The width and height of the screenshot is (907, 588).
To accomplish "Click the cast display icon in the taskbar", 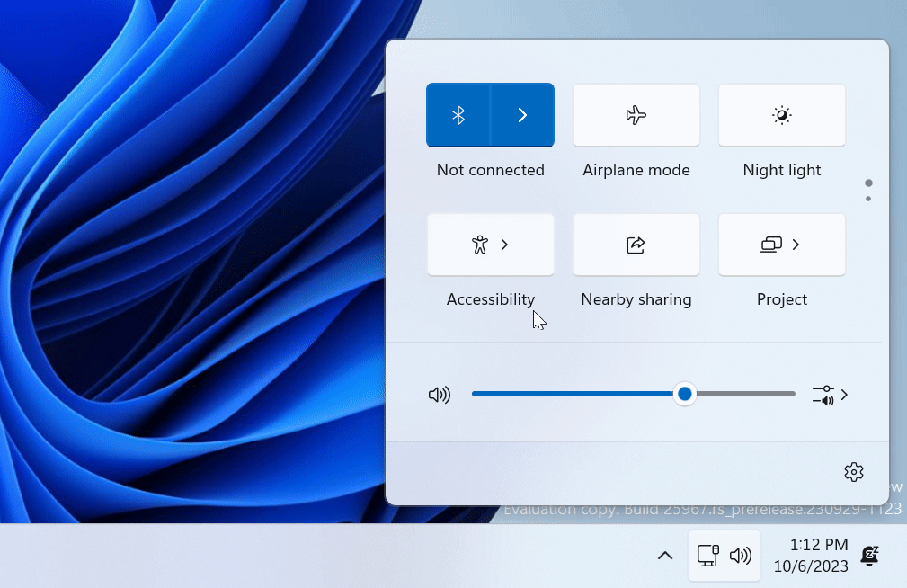I will tap(707, 555).
